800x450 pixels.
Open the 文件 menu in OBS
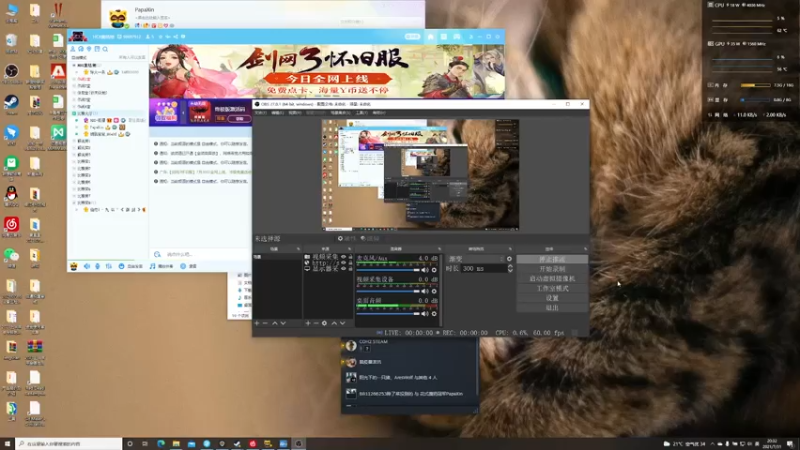click(260, 113)
